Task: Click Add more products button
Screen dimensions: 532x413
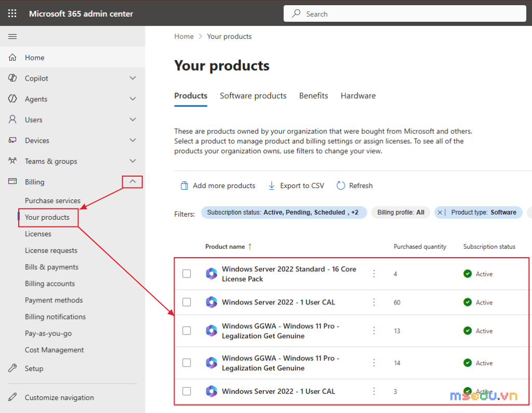Action: point(218,185)
